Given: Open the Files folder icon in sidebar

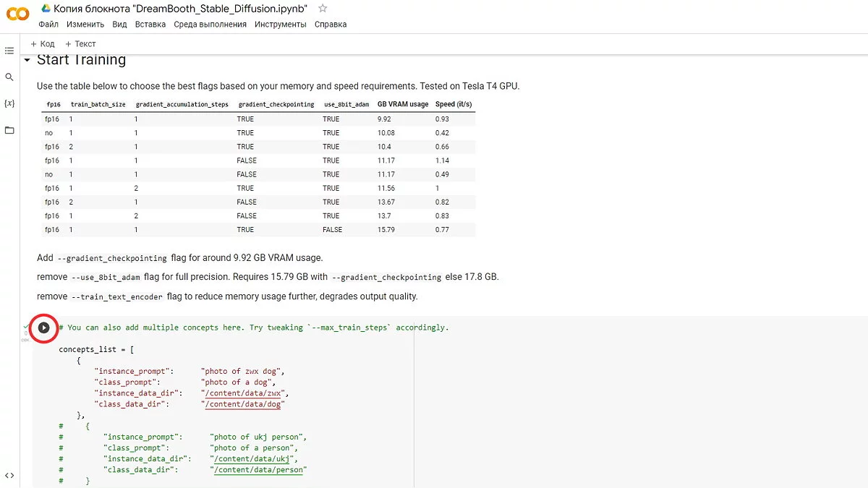Looking at the screenshot, I should [x=9, y=130].
